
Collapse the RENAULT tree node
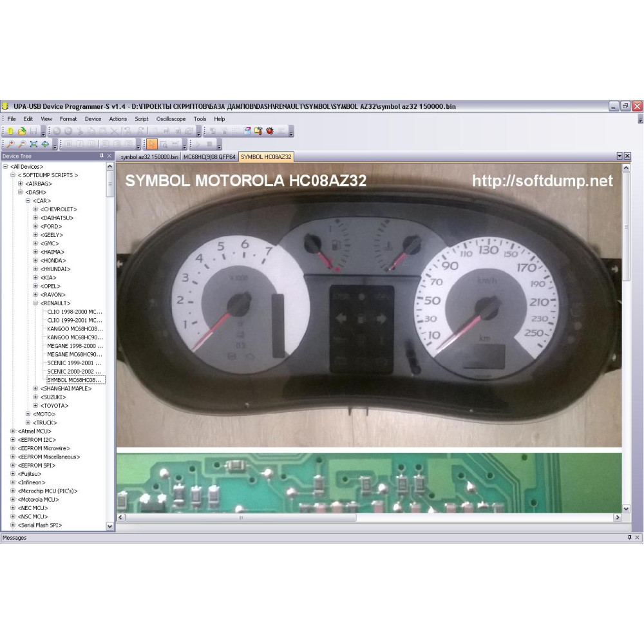[35, 303]
